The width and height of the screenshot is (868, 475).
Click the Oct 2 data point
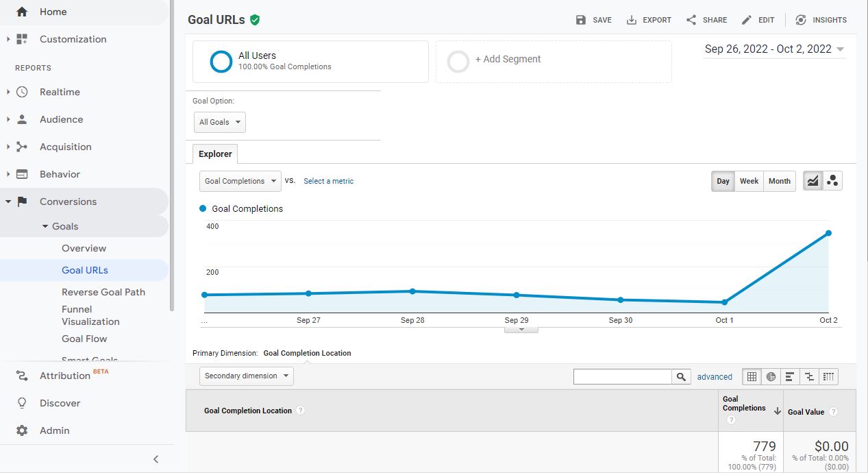coord(828,233)
